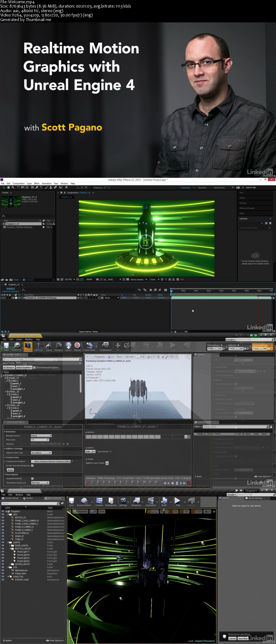The image size is (276, 644).
Task: Open After Effects Effect menu
Action: pos(37,183)
